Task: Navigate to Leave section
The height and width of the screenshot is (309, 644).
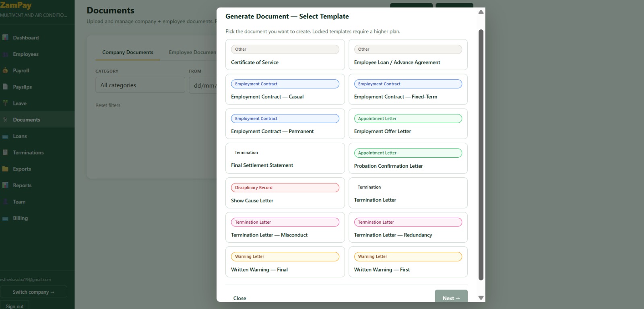Action: (x=37, y=103)
